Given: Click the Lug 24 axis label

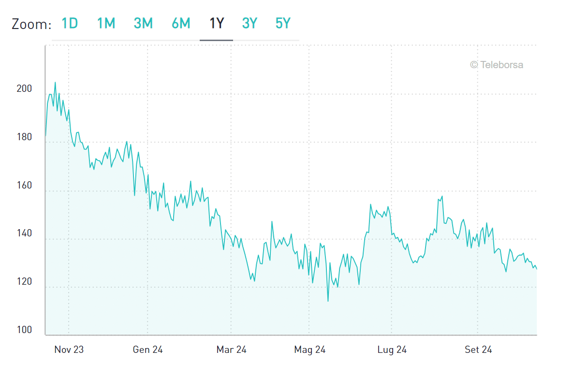Looking at the screenshot, I should (392, 350).
